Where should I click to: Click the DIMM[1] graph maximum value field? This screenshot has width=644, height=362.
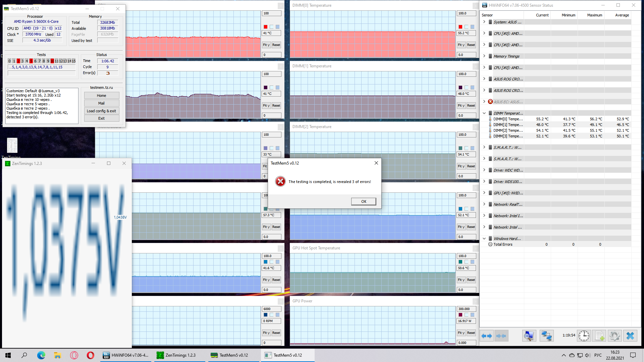466,74
